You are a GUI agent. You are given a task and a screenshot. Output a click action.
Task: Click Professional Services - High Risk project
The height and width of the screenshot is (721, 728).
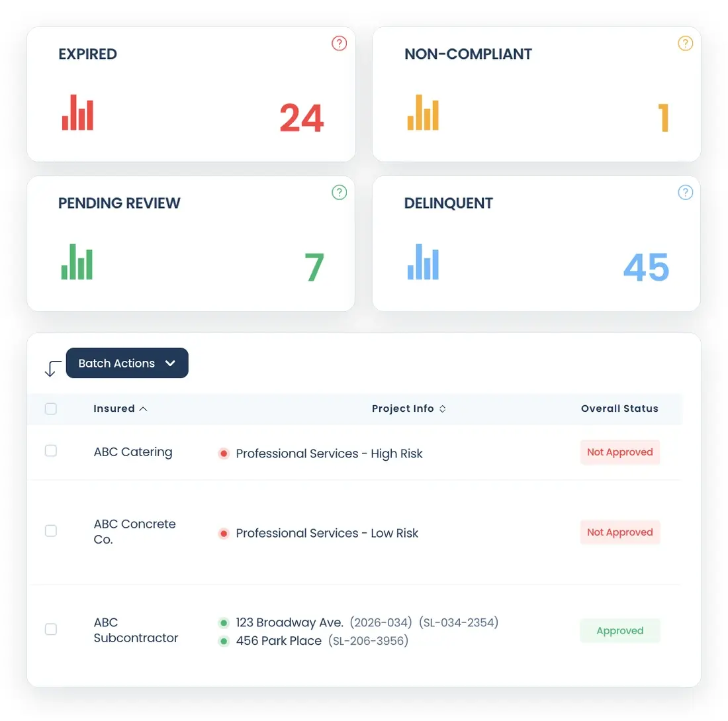coord(329,454)
